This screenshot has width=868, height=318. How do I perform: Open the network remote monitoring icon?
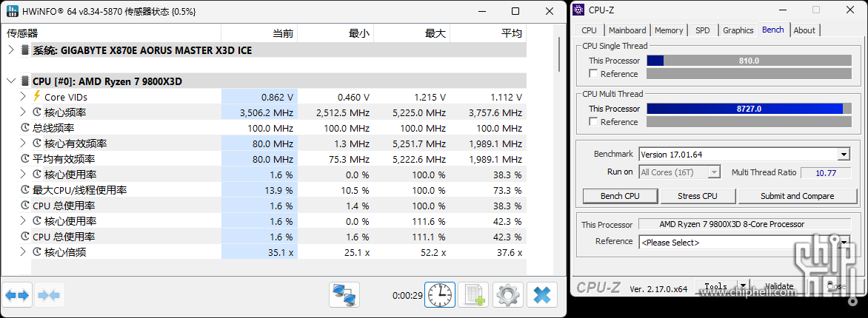tap(344, 295)
